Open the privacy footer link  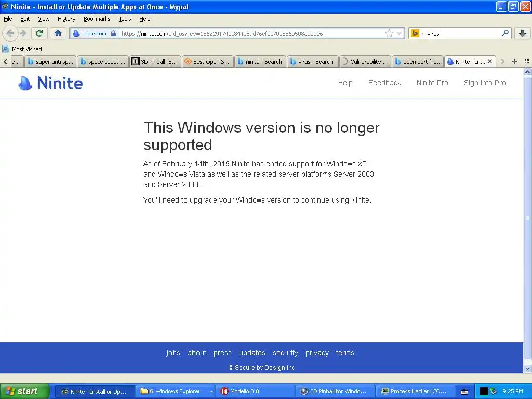[317, 353]
